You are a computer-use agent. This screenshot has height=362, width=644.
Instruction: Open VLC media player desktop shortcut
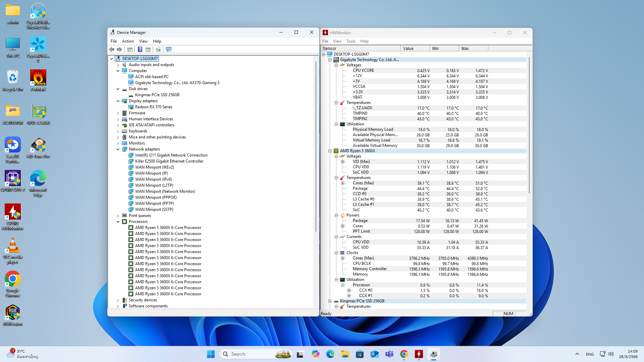click(x=13, y=250)
